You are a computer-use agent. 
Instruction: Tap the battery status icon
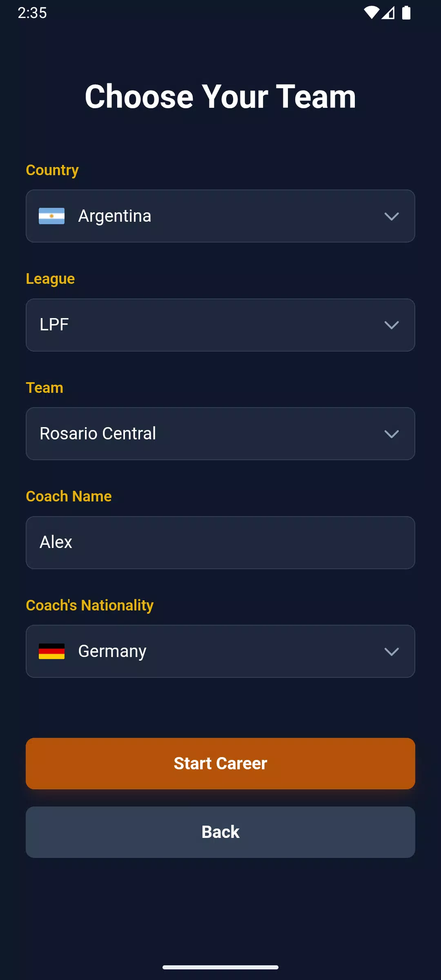[x=406, y=13]
